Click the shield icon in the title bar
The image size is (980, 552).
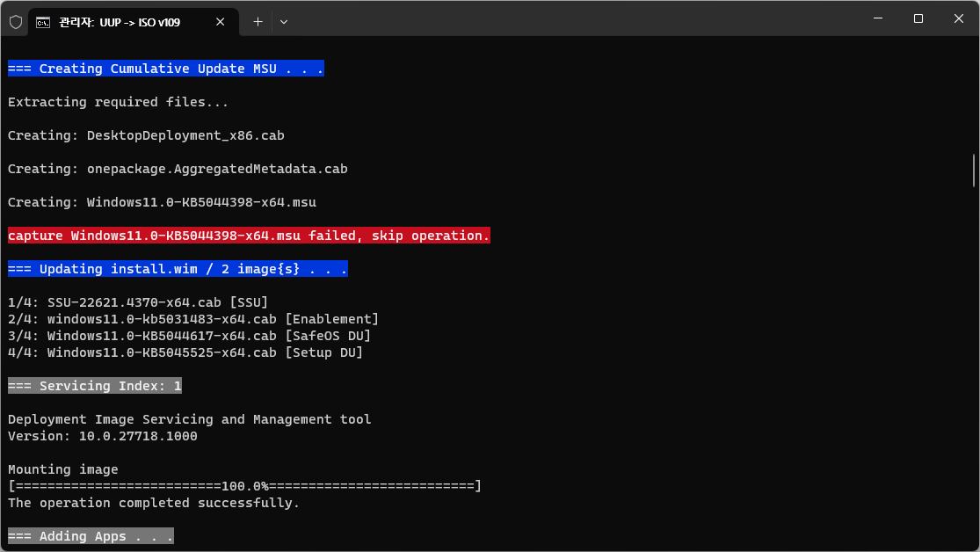coord(16,22)
